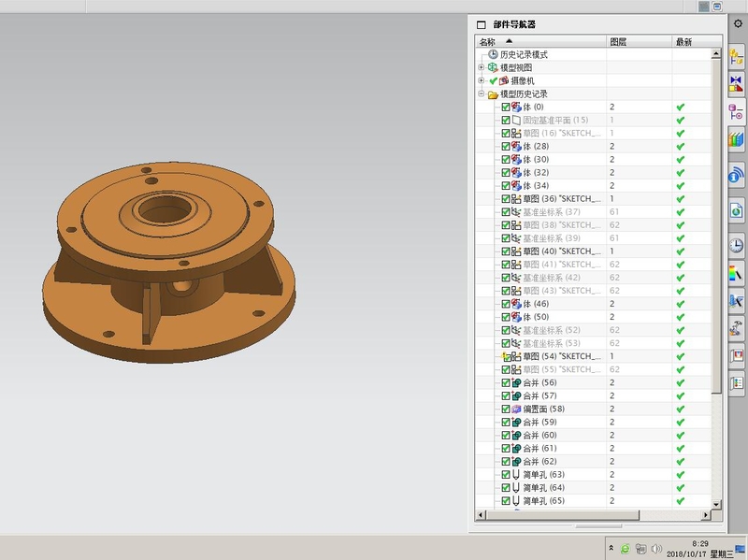Click the 360 browser tray icon
This screenshot has height=560, width=748.
pyautogui.click(x=625, y=549)
